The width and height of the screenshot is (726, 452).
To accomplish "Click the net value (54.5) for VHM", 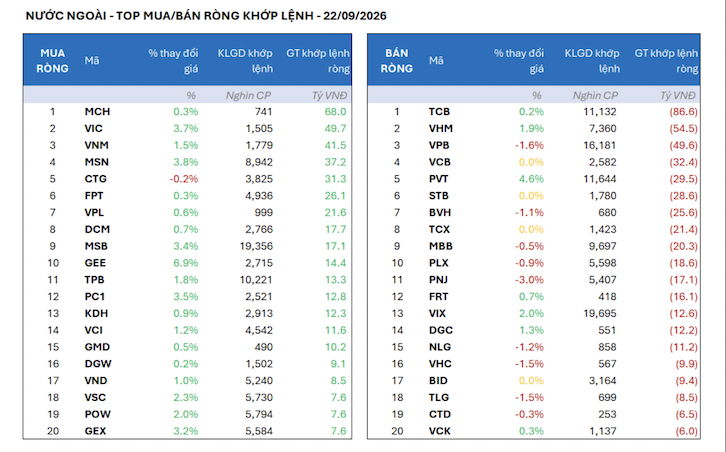I will [683, 128].
